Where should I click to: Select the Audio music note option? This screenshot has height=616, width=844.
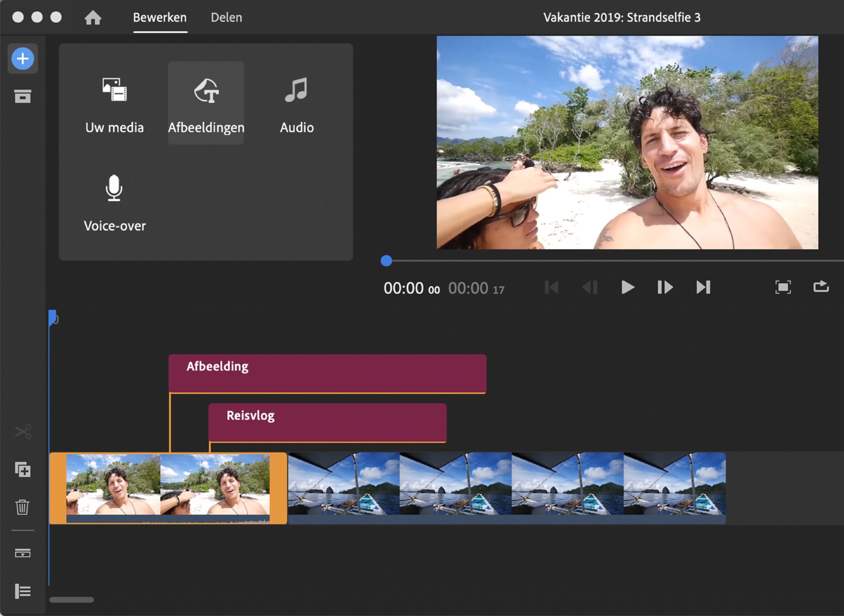coord(297,103)
